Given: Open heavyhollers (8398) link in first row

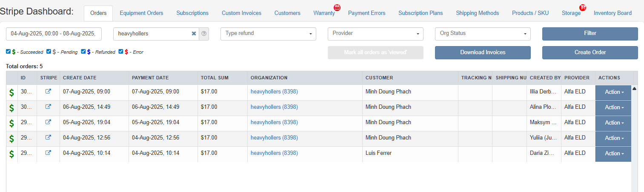Looking at the screenshot, I should click(x=274, y=91).
